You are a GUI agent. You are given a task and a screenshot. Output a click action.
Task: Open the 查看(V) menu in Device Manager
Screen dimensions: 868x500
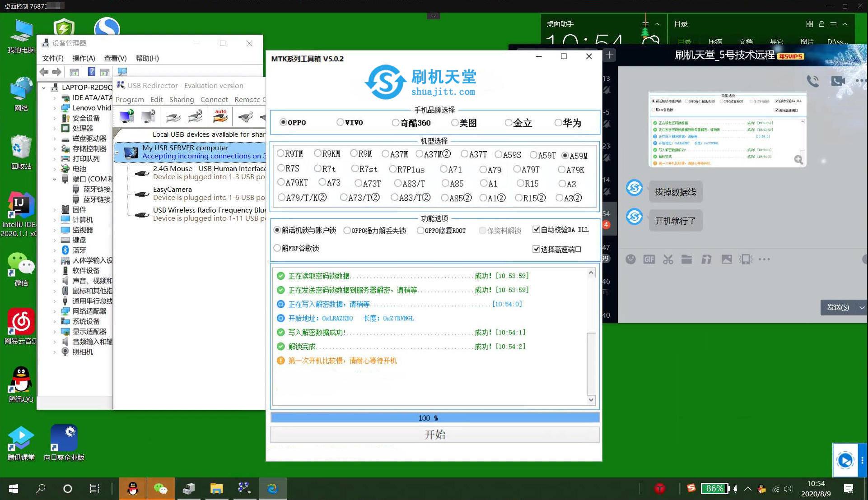(x=115, y=58)
